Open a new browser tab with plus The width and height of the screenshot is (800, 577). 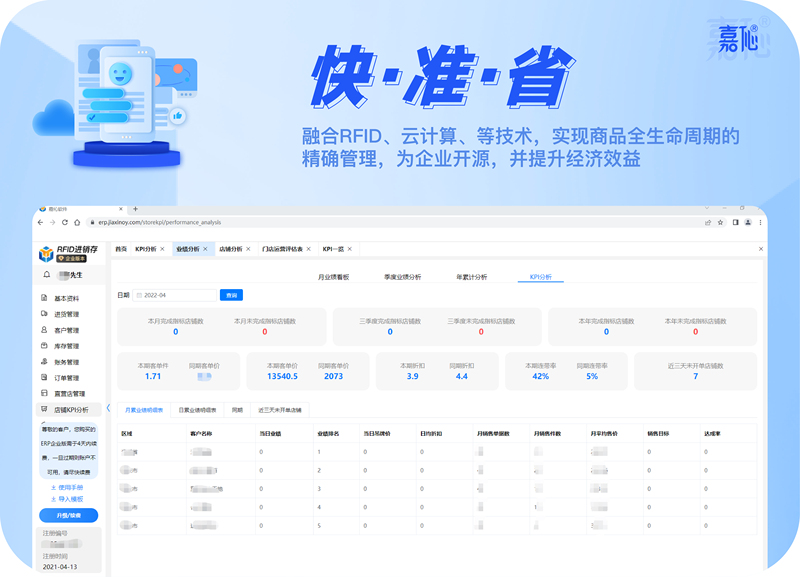[135, 209]
